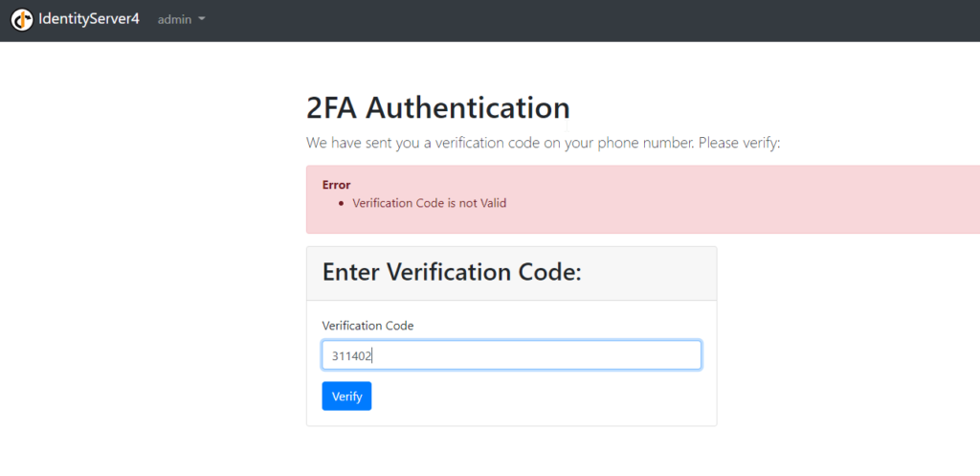
Task: Focus the Verification Code input field
Action: point(511,355)
